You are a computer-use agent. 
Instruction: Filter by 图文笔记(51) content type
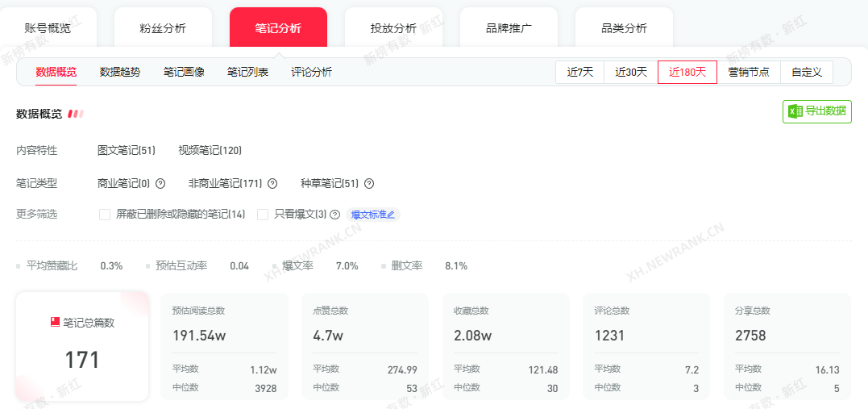[x=126, y=150]
